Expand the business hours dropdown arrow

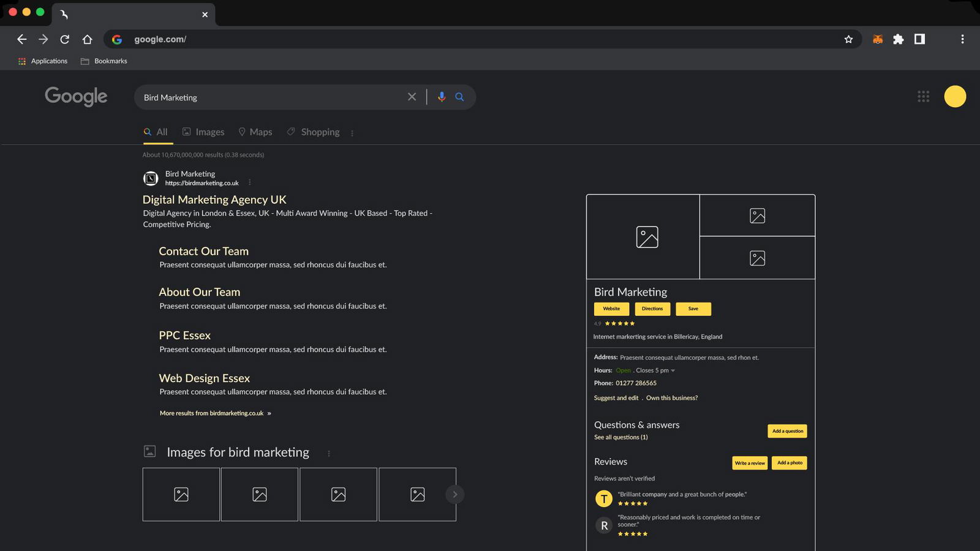pos(673,371)
